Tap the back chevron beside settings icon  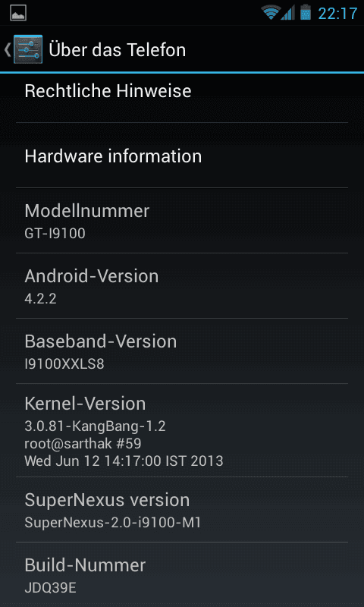[x=8, y=50]
